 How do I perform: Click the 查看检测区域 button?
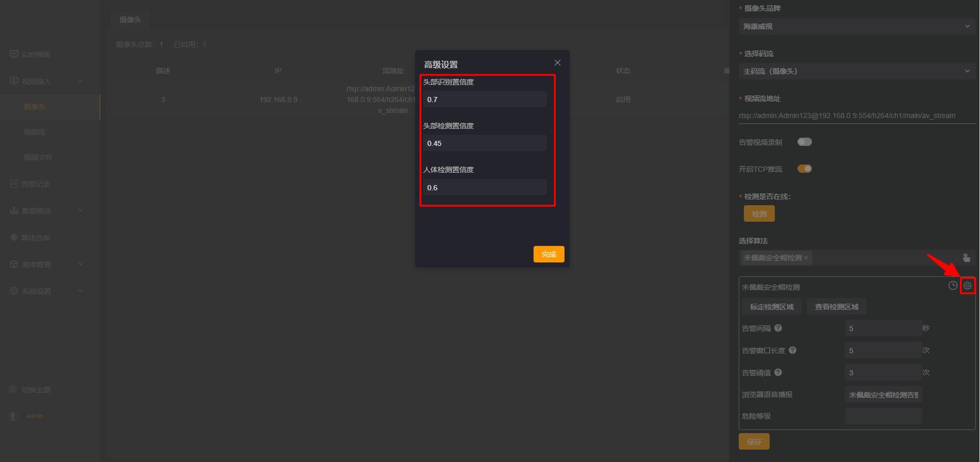(x=837, y=307)
